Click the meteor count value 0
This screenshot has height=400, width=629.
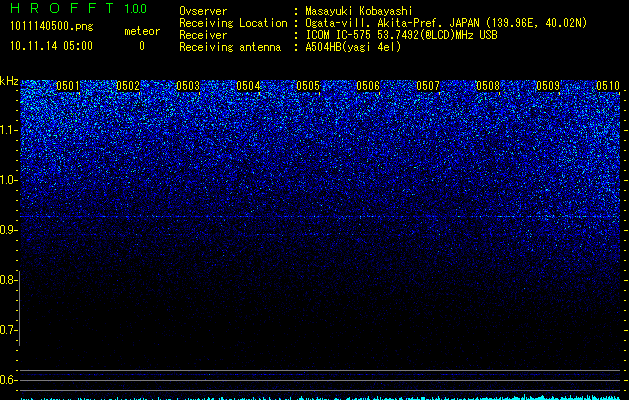[142, 46]
